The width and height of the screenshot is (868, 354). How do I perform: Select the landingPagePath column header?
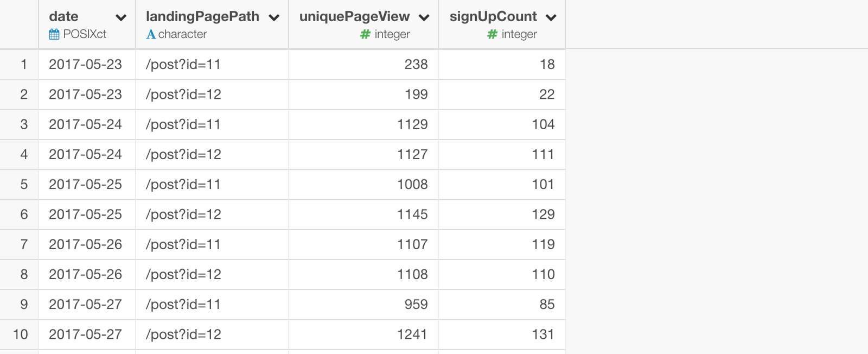tap(212, 24)
